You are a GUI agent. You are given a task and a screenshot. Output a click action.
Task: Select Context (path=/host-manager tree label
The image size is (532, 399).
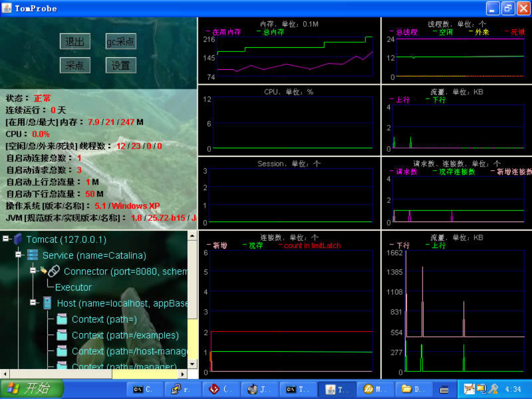tap(130, 351)
